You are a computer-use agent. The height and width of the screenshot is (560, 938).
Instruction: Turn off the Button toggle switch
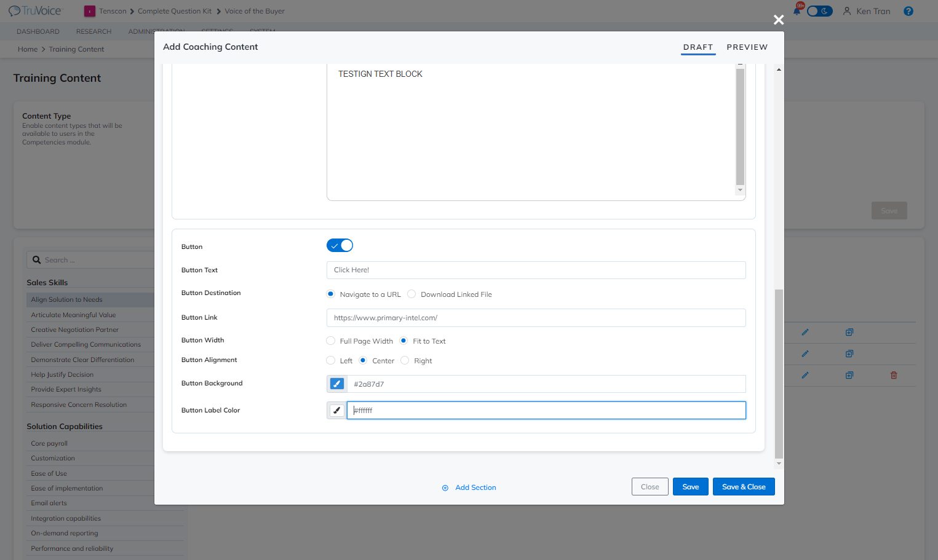tap(340, 246)
